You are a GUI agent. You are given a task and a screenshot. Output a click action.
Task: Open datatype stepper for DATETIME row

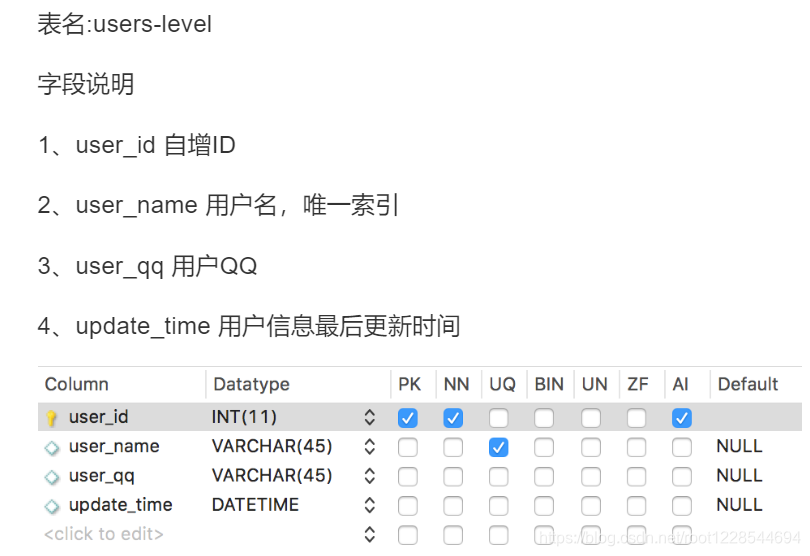pyautogui.click(x=369, y=505)
